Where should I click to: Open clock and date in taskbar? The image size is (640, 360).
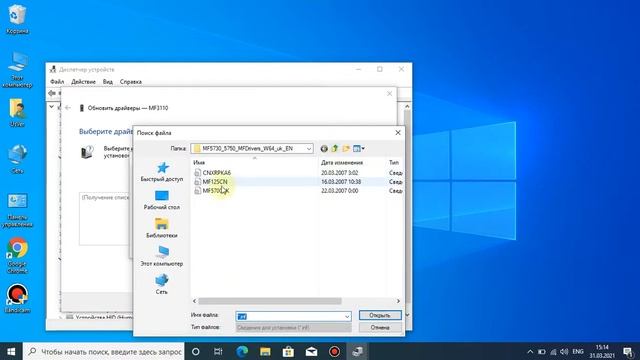click(x=602, y=351)
